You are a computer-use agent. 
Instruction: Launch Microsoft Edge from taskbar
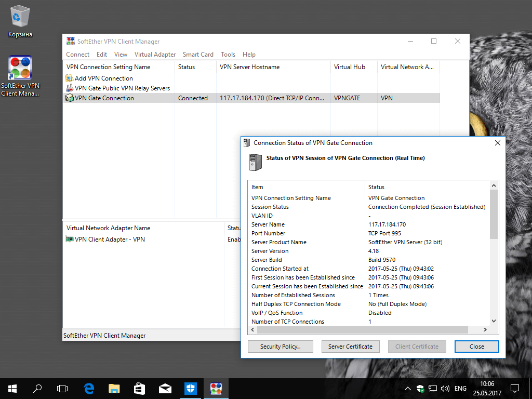[89, 389]
